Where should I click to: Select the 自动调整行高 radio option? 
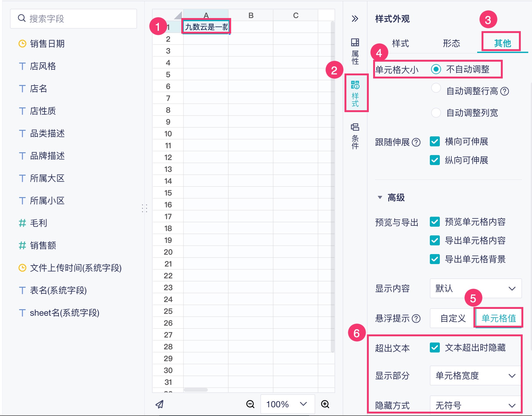(436, 88)
